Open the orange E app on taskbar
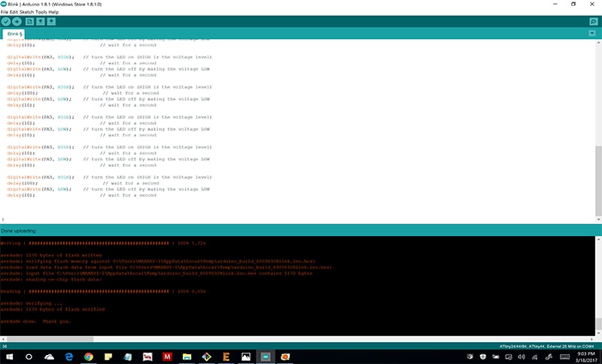 227,356
